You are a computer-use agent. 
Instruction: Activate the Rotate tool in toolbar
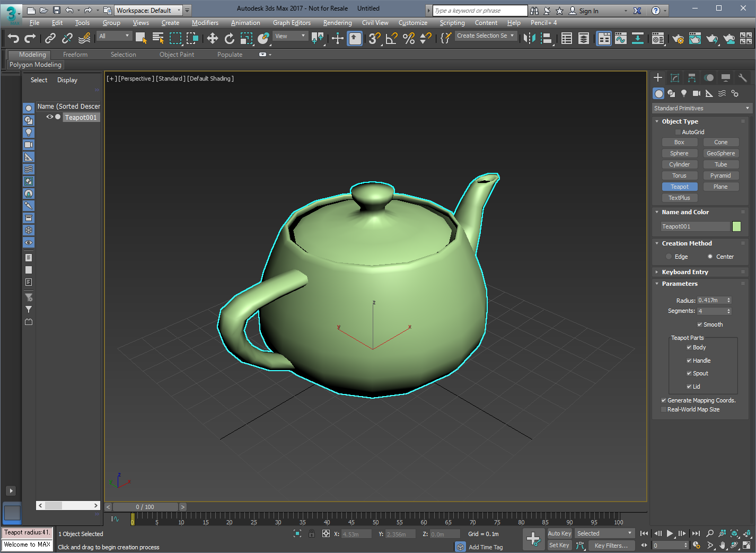point(229,38)
